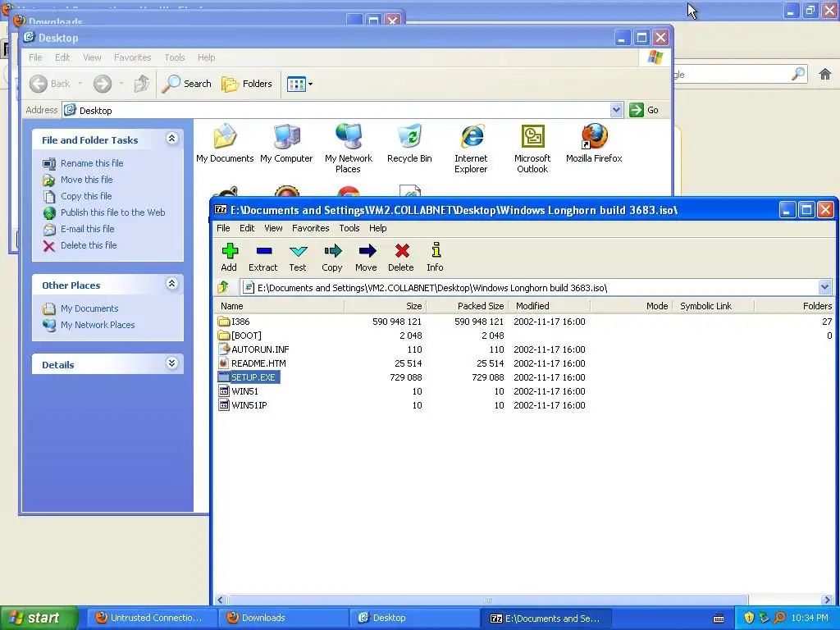The image size is (840, 630).
Task: Collapse the Other Places panel
Action: (x=171, y=284)
